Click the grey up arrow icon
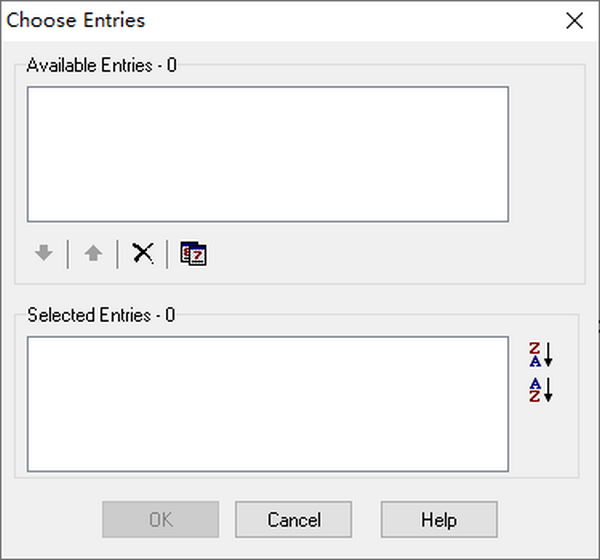The image size is (600, 560). [x=93, y=254]
